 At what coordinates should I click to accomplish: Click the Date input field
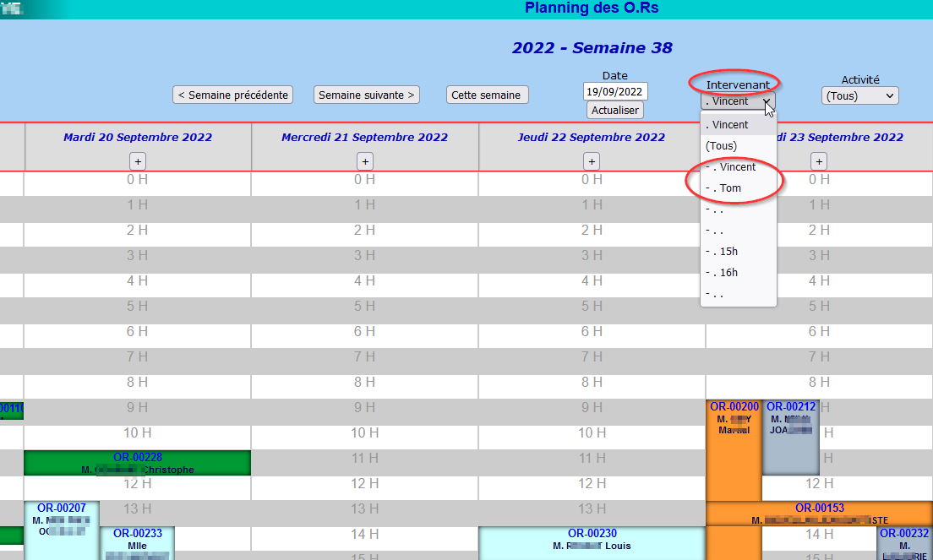click(x=615, y=91)
